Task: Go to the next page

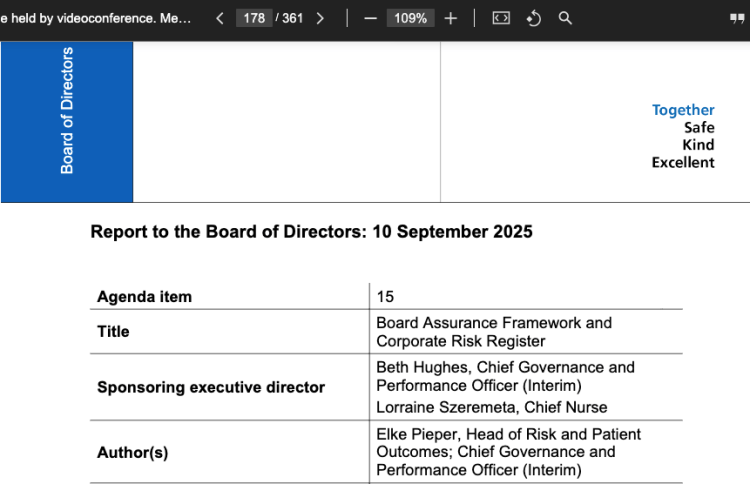Action: [x=320, y=18]
